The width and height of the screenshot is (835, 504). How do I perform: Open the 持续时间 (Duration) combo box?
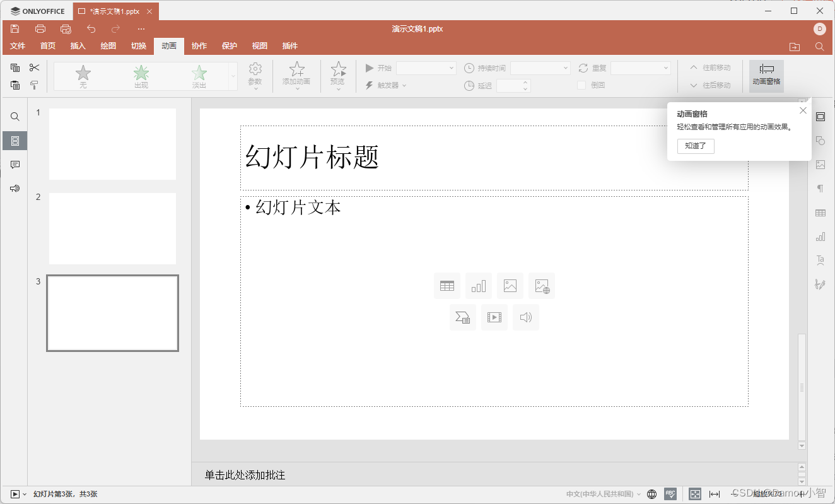coord(540,67)
